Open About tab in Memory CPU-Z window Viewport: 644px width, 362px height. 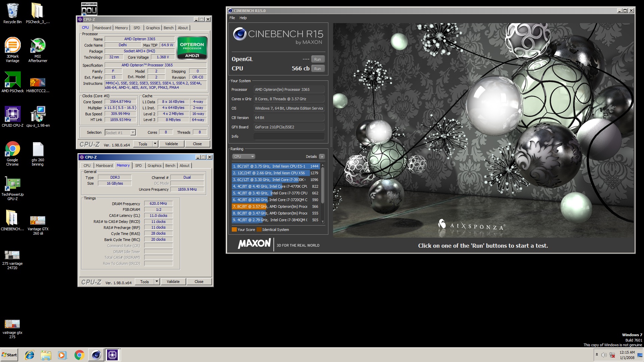click(x=184, y=166)
